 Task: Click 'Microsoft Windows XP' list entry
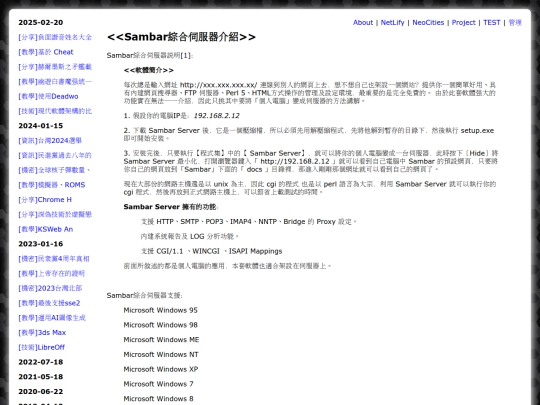point(161,370)
